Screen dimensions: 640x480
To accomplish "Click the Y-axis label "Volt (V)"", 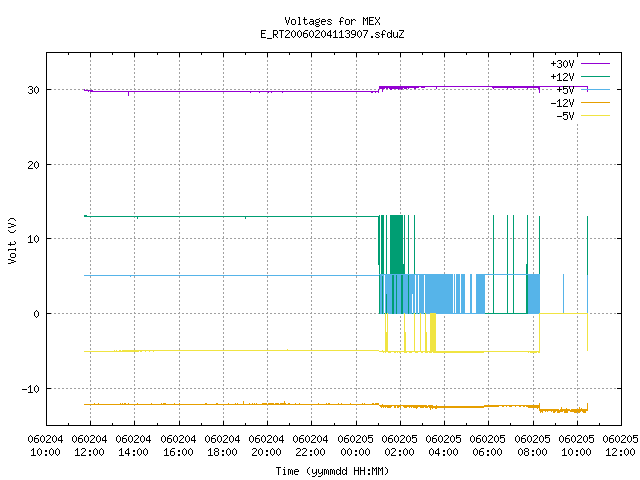I will click(12, 240).
